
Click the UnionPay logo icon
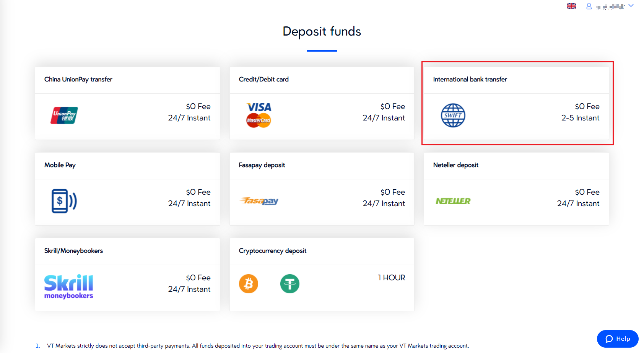click(64, 115)
